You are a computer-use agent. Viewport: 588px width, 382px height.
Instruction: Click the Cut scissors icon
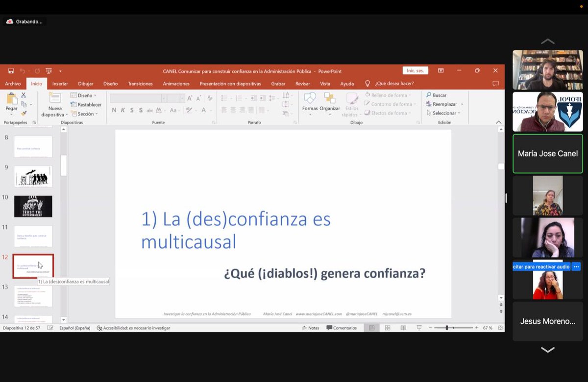tap(24, 95)
